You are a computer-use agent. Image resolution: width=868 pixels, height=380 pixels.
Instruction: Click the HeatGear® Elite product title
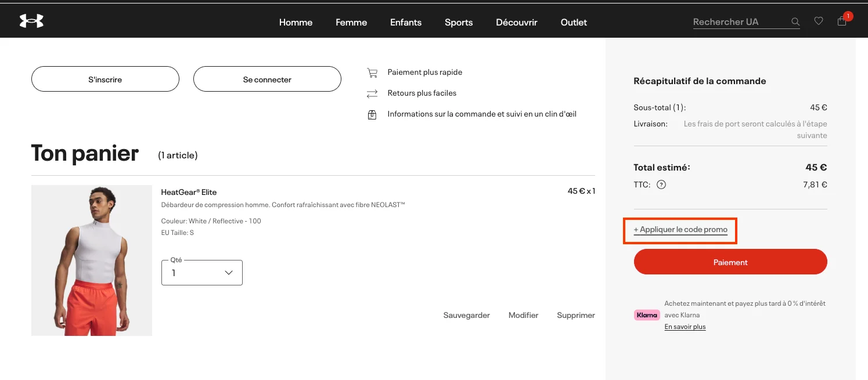point(189,192)
